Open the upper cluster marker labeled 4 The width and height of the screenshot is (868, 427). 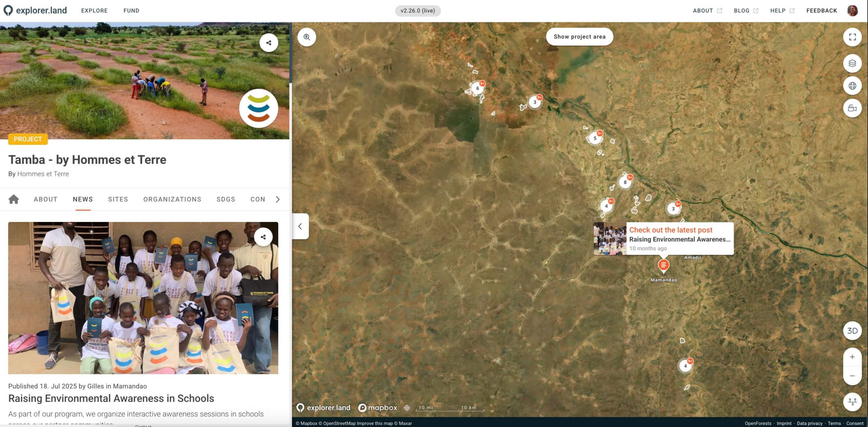click(607, 206)
